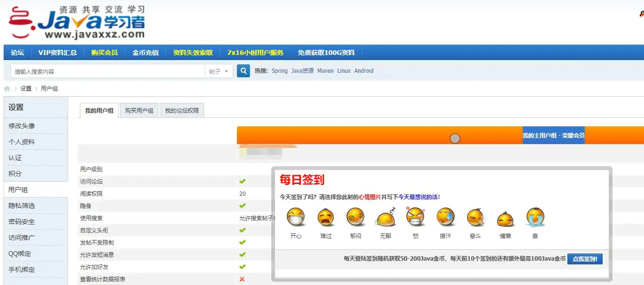Click the Java学习者 site logo
644x285 pixels.
tap(77, 22)
